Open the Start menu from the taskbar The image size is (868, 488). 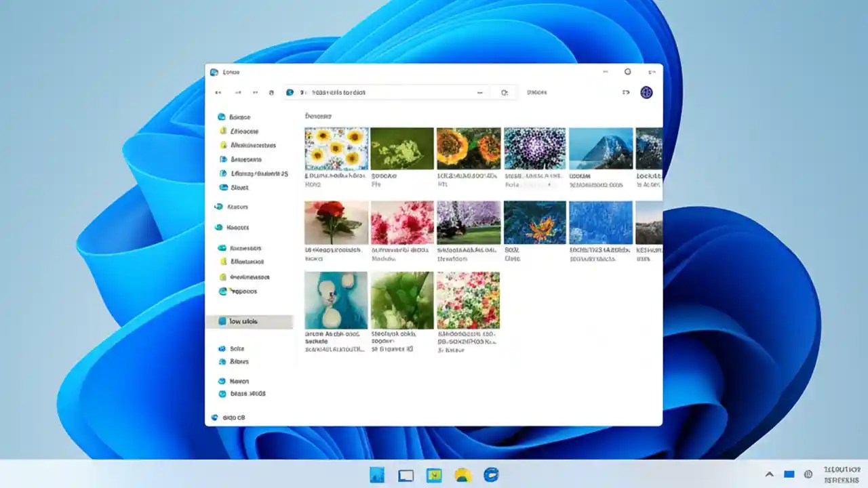pos(378,475)
